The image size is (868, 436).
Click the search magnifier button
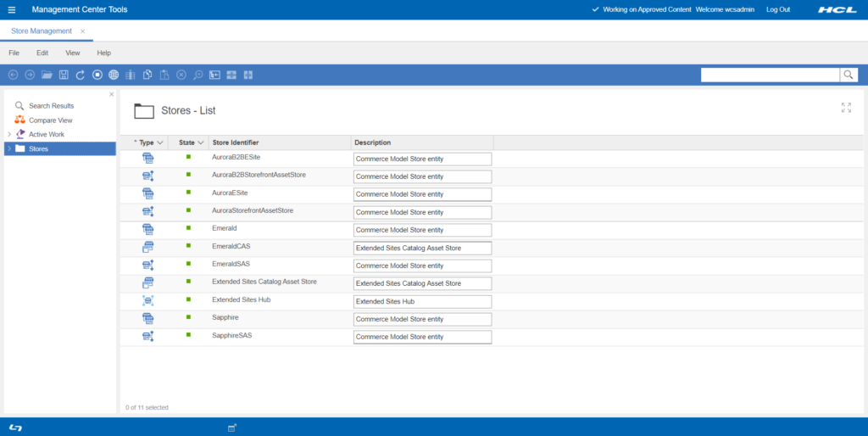(849, 75)
